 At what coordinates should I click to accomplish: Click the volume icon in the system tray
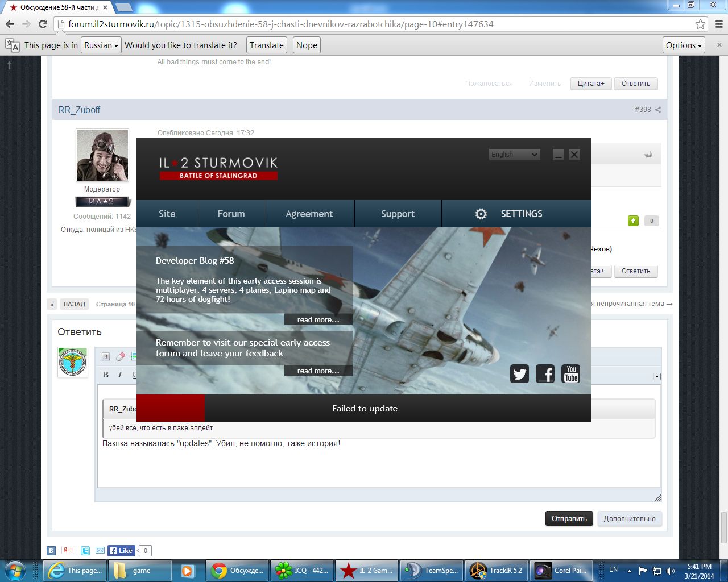point(671,571)
